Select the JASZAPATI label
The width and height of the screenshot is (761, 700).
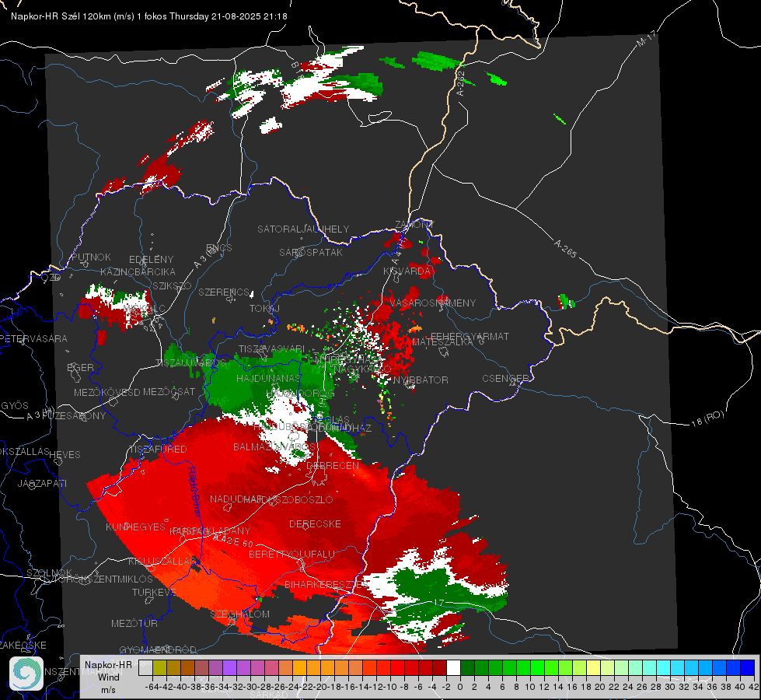tap(42, 483)
